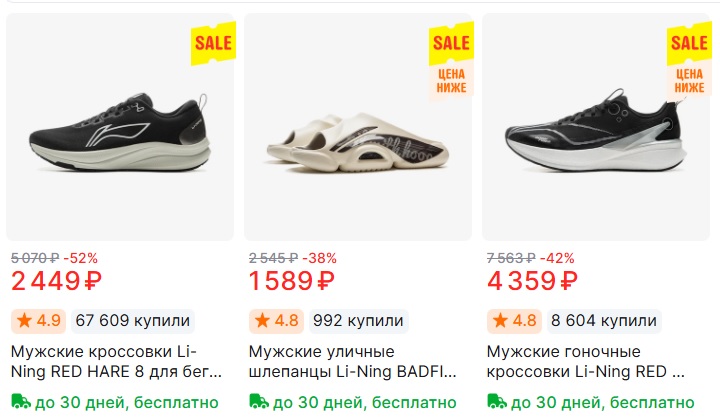Open the black RED HARE 8 sneaker photo

120,130
